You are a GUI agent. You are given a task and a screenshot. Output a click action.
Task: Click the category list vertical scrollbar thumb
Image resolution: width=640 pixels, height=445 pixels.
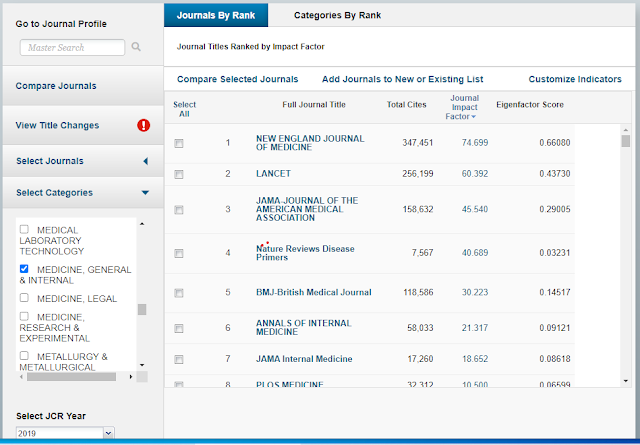(142, 309)
